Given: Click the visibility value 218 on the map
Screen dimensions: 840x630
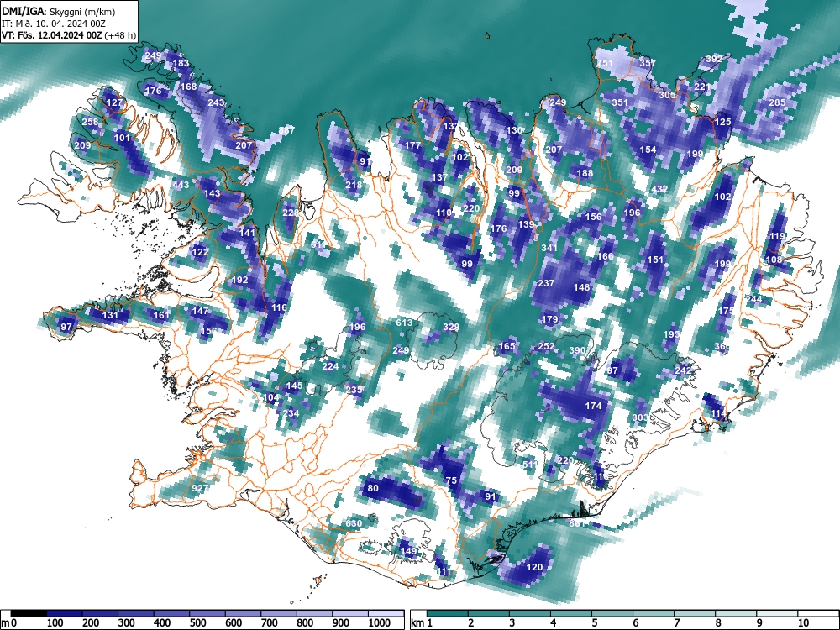Looking at the screenshot, I should [x=354, y=185].
